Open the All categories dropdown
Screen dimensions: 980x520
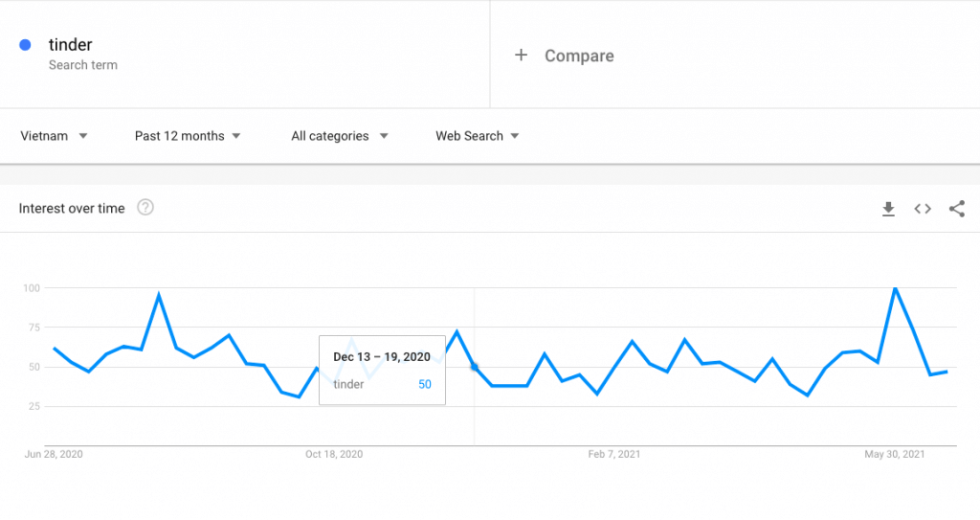tap(340, 136)
